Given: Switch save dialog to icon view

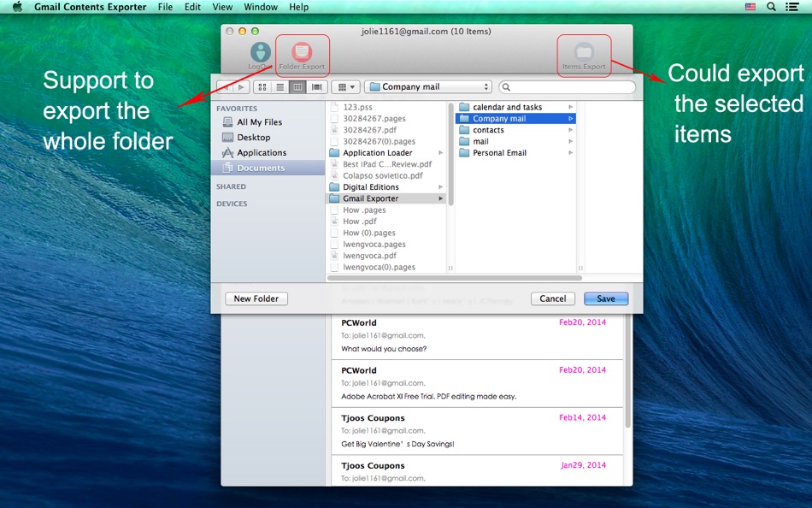Looking at the screenshot, I should pyautogui.click(x=262, y=87).
